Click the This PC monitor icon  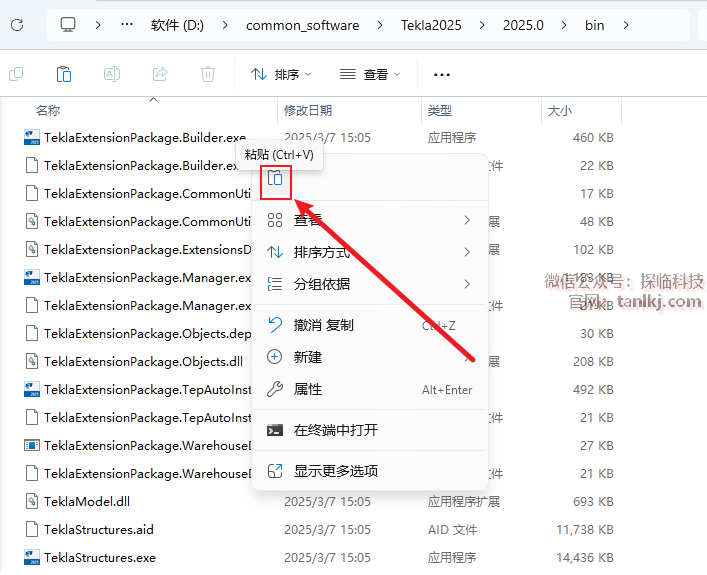tap(68, 25)
